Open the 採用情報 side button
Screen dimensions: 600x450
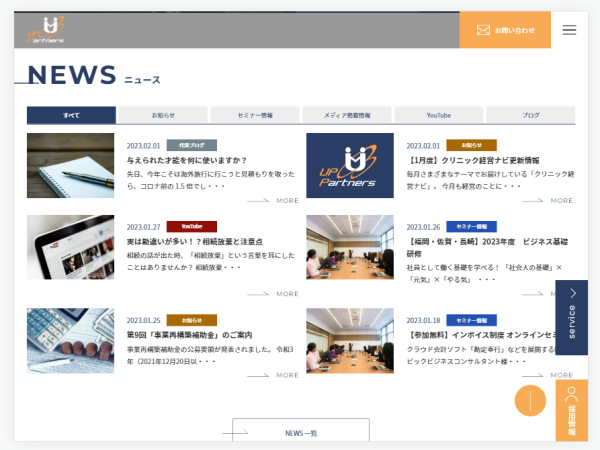(572, 411)
